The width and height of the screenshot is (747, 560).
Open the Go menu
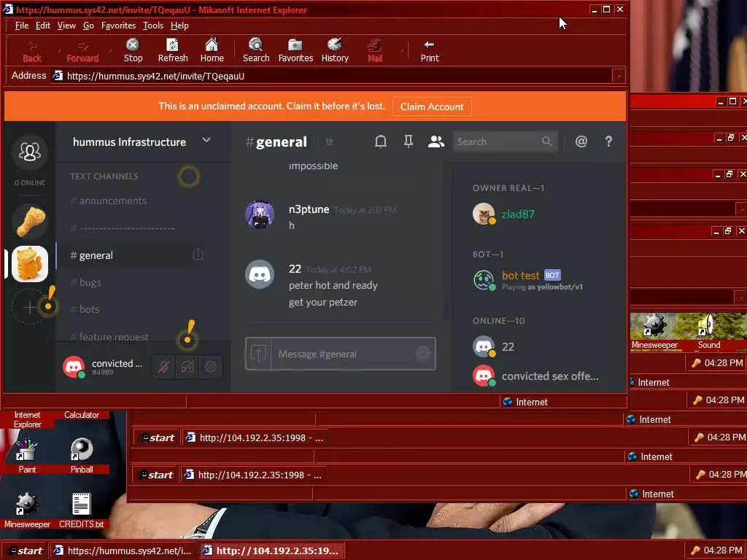(88, 26)
